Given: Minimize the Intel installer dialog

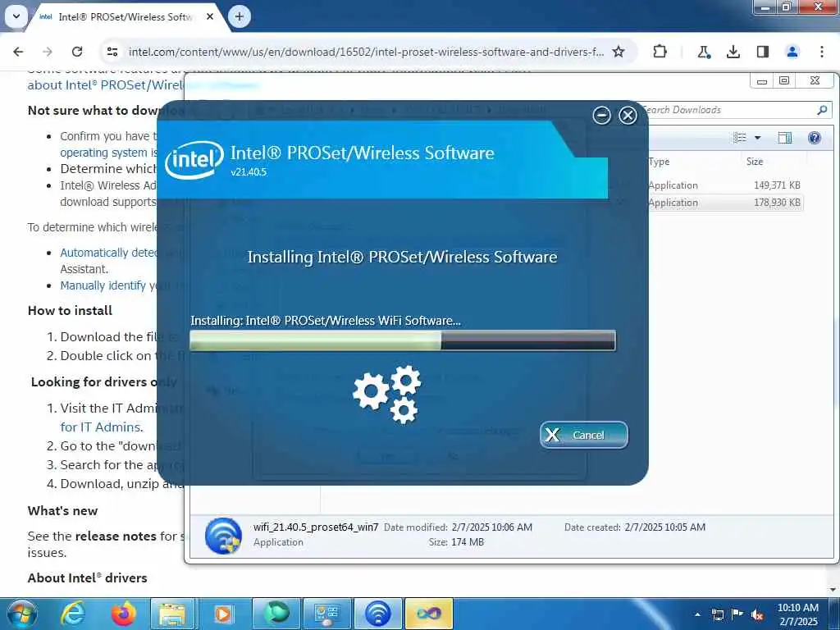Looking at the screenshot, I should tap(601, 115).
